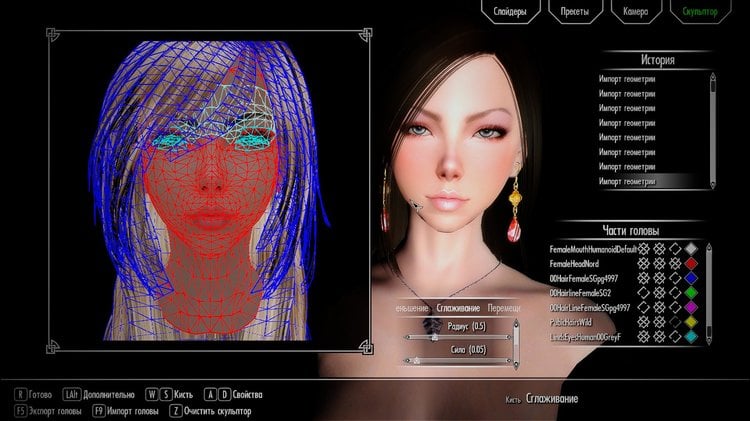The image size is (750, 421).
Task: Open the Камера tab
Action: tap(636, 10)
